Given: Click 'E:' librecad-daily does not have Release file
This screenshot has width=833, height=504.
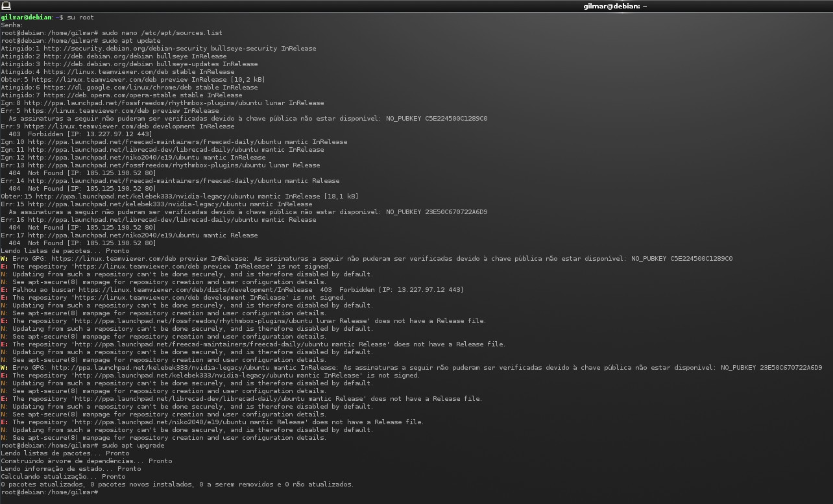Looking at the screenshot, I should 241,398.
